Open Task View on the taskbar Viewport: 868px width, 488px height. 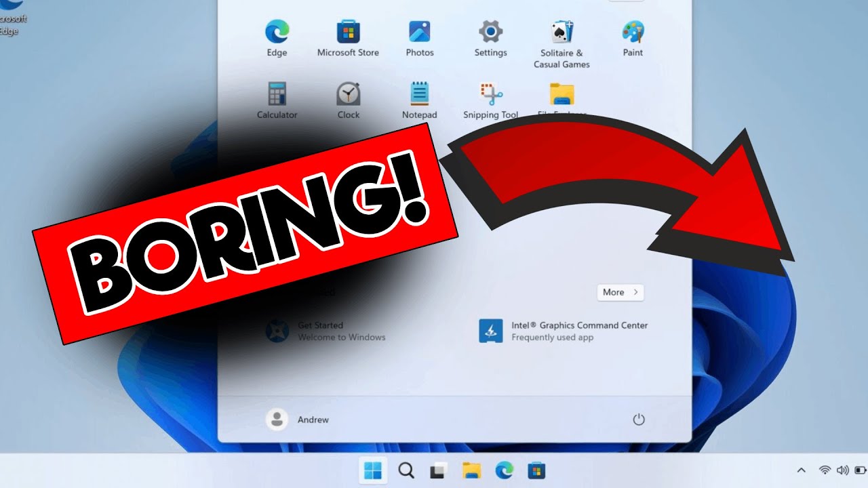pyautogui.click(x=438, y=470)
